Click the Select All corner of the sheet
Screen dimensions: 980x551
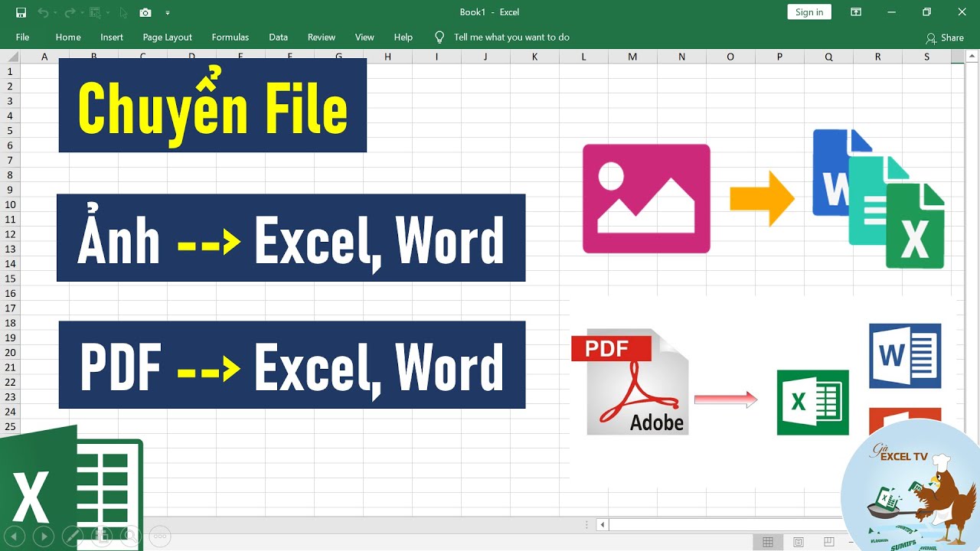point(10,57)
